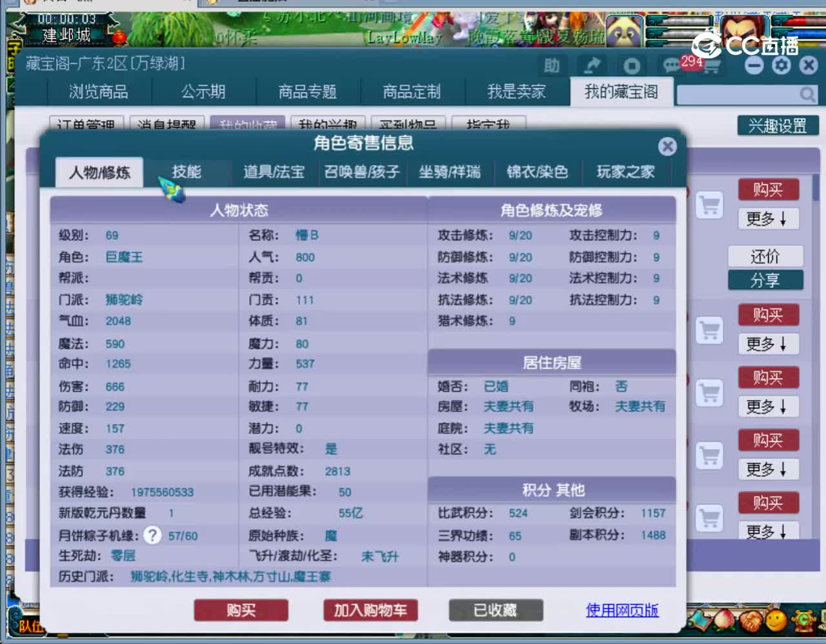Image resolution: width=826 pixels, height=644 pixels.
Task: Click the 助 help icon in header
Action: click(x=552, y=65)
